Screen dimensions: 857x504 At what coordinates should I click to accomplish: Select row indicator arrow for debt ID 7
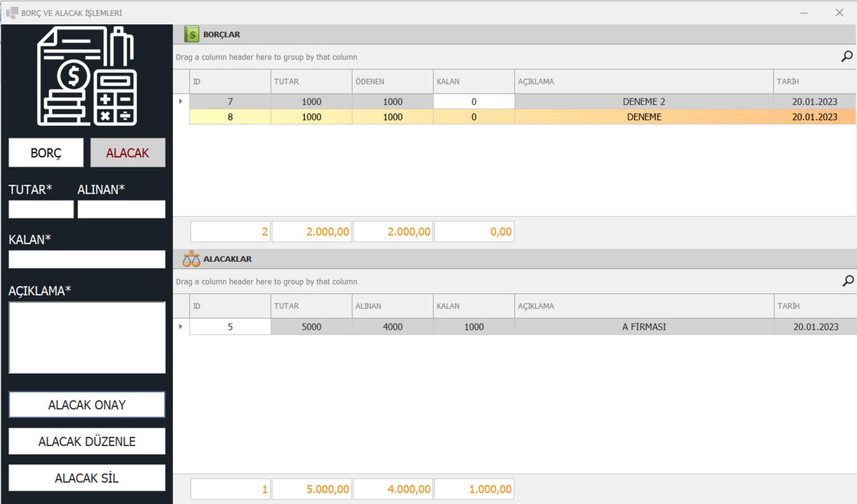pyautogui.click(x=180, y=102)
